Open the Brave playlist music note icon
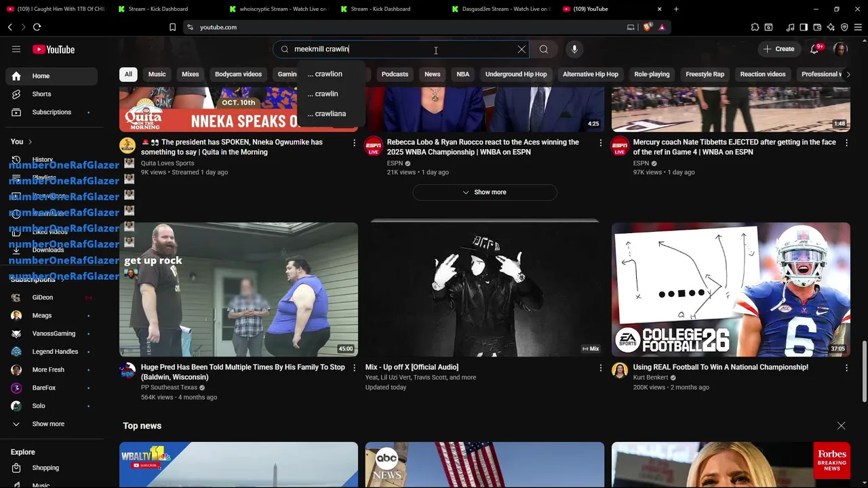This screenshot has height=488, width=868. coord(790,27)
